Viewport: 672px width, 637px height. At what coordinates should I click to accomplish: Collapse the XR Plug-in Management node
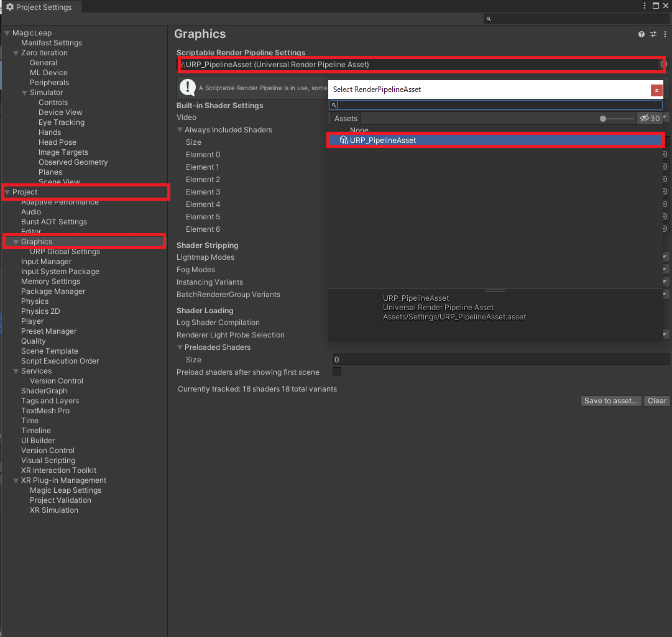pos(16,480)
